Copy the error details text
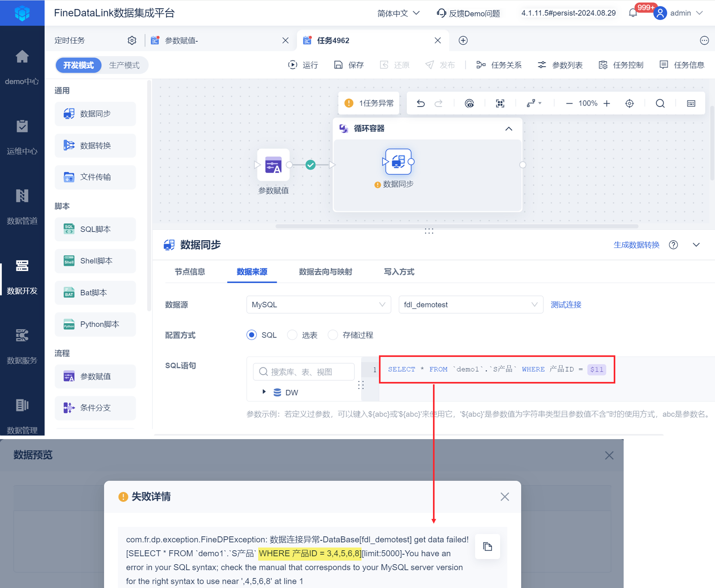This screenshot has width=715, height=588. 487,547
